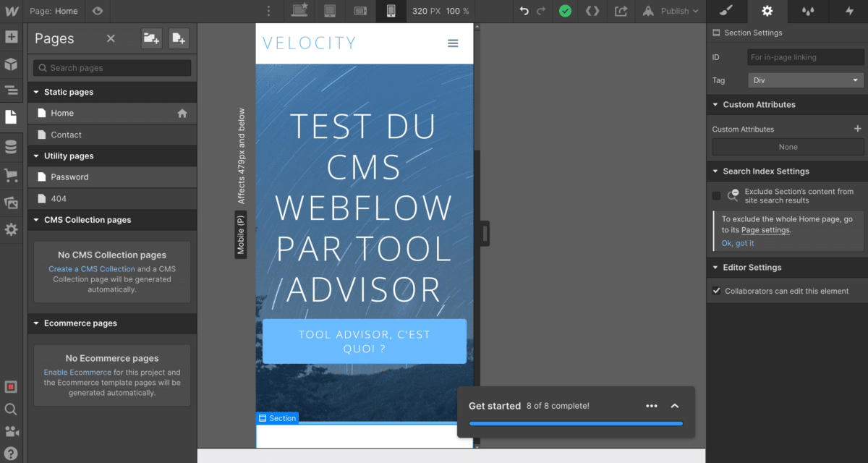Switch to tablet breakpoint
Image resolution: width=868 pixels, height=463 pixels.
pyautogui.click(x=330, y=11)
